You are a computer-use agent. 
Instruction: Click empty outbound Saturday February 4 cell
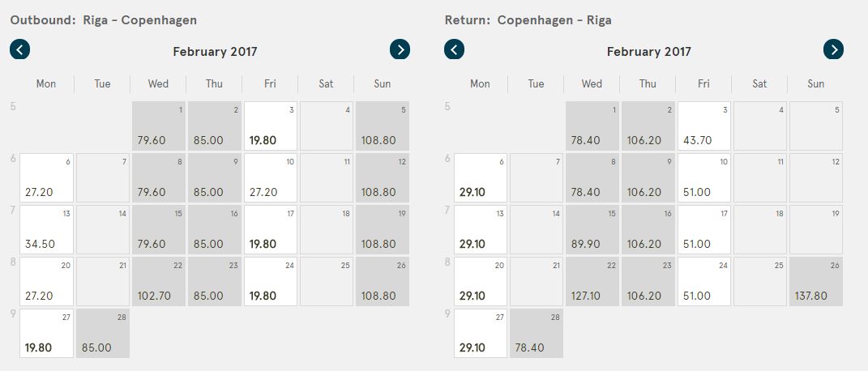pos(326,126)
